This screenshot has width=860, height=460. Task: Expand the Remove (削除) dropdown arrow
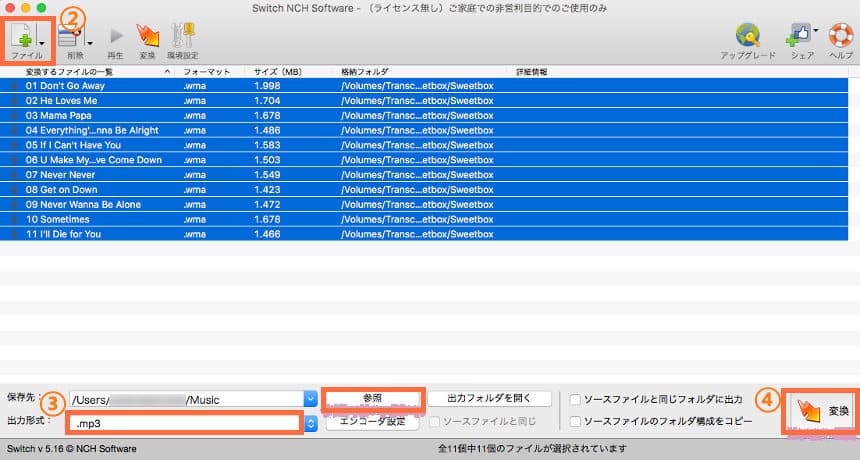point(89,43)
